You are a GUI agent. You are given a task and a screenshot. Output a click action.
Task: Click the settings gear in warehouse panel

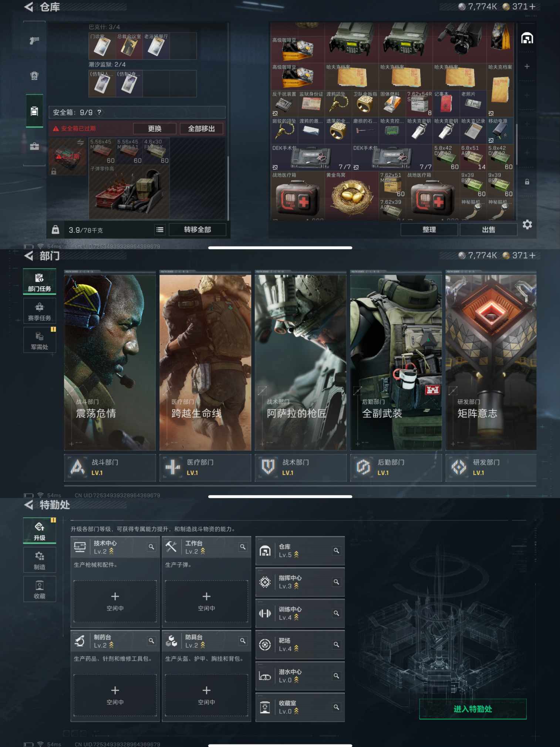(x=527, y=224)
